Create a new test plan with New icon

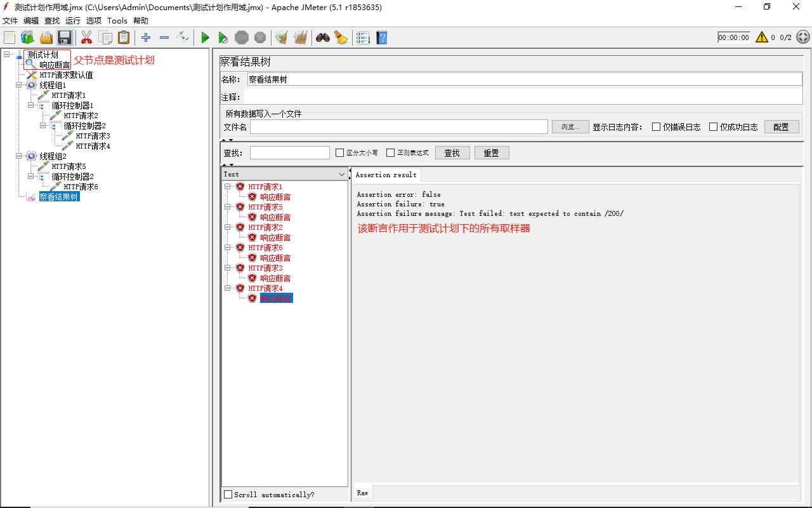click(x=10, y=37)
